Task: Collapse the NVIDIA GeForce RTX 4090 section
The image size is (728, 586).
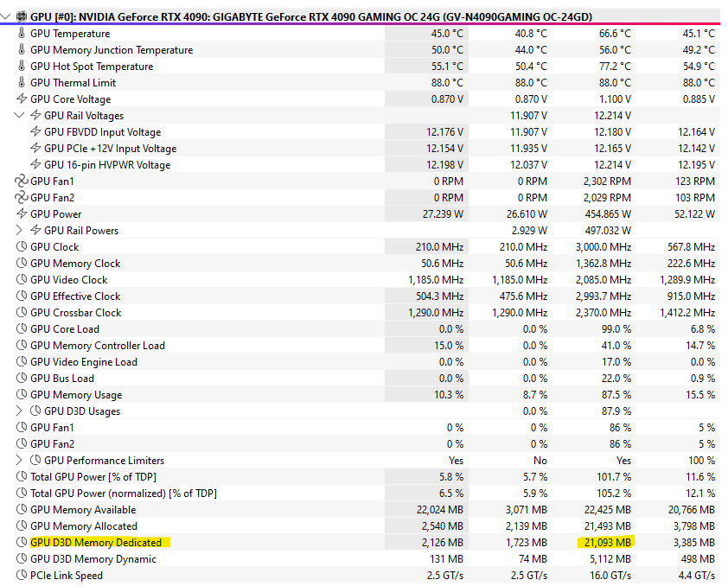Action: tap(7, 17)
